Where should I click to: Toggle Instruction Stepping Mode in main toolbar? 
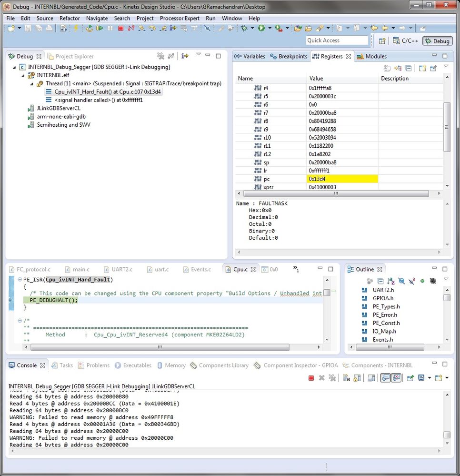point(173,28)
